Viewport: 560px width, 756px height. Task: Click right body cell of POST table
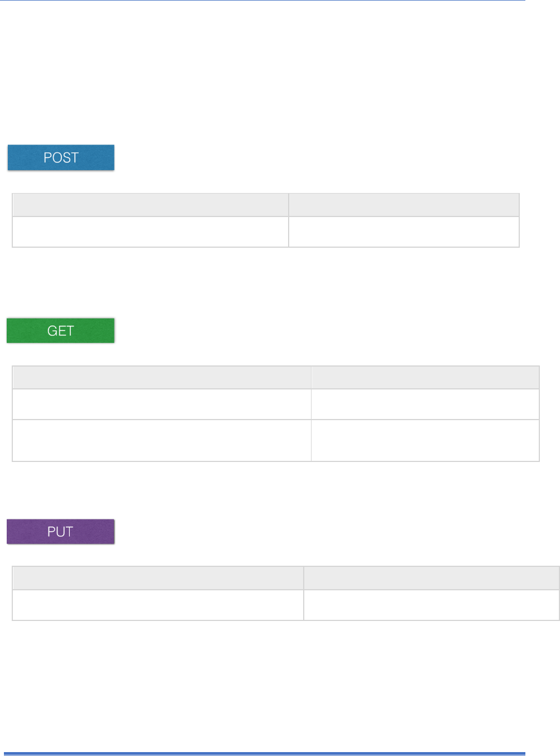coord(404,232)
